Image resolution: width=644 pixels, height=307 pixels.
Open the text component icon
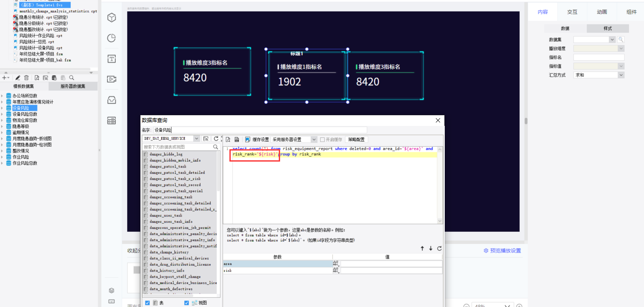point(112,59)
